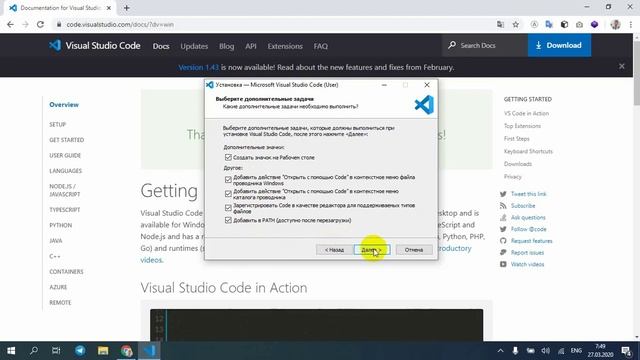Click the browser forward arrow
This screenshot has height=360, width=640.
25,24
